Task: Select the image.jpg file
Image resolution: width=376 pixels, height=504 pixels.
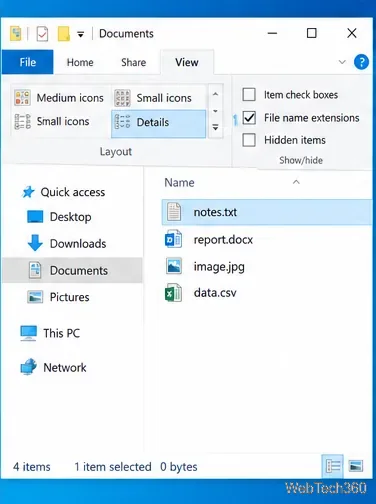Action: tap(219, 267)
